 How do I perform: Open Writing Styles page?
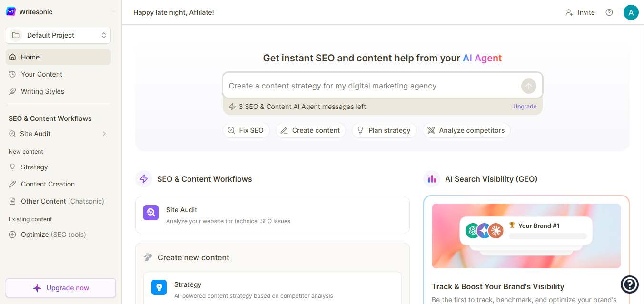(58, 91)
